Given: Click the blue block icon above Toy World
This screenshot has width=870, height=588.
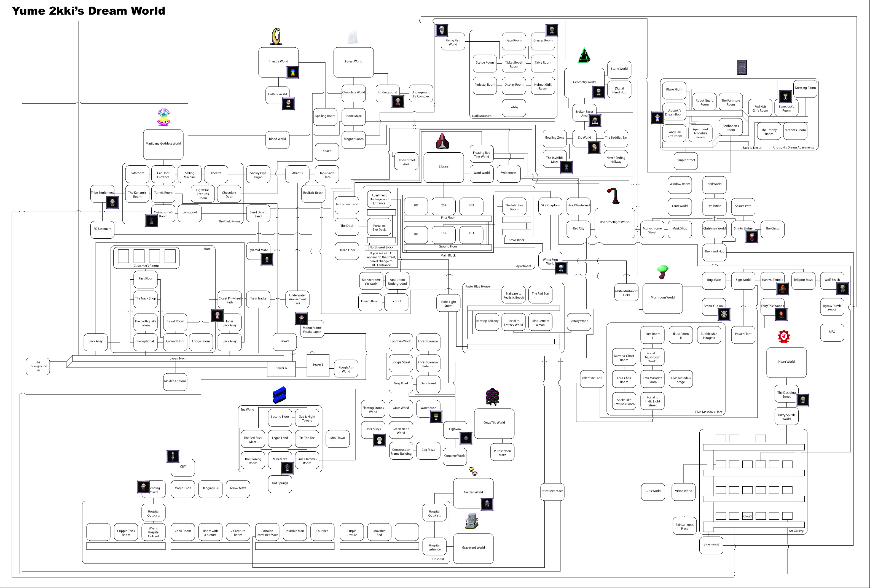Looking at the screenshot, I should (x=280, y=395).
